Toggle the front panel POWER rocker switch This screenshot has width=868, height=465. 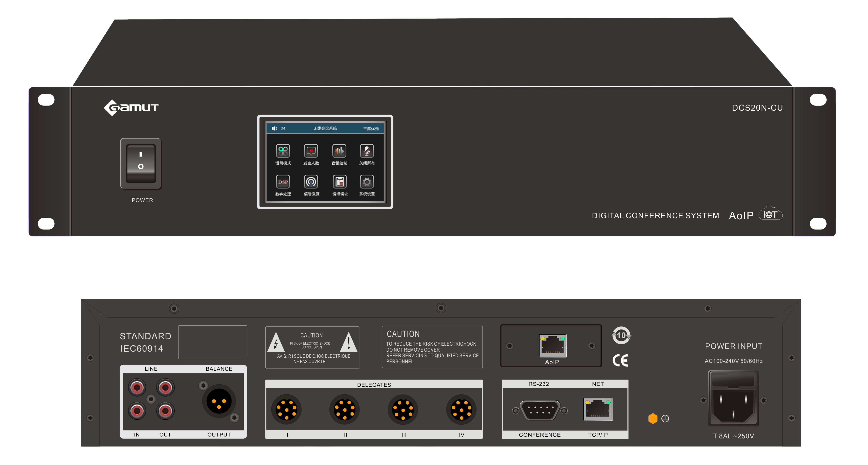click(141, 164)
